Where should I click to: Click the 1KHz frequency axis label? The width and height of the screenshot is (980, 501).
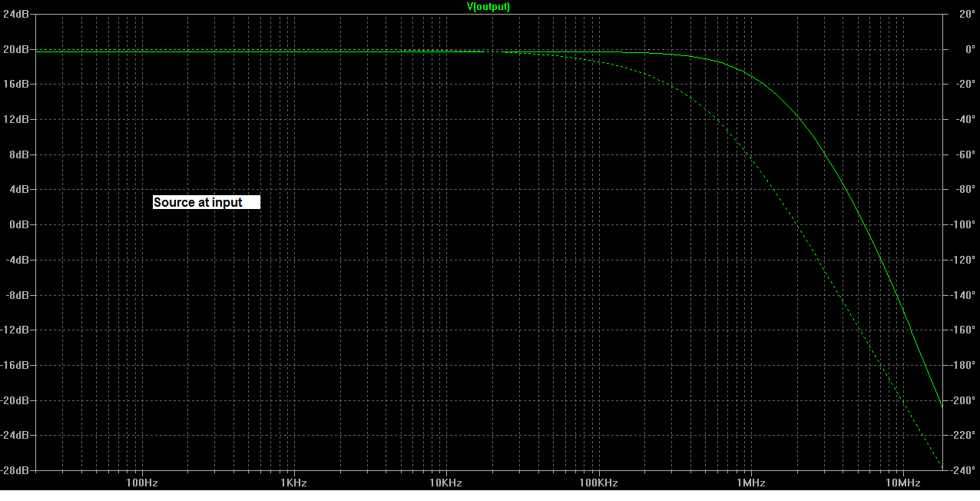coord(293,483)
